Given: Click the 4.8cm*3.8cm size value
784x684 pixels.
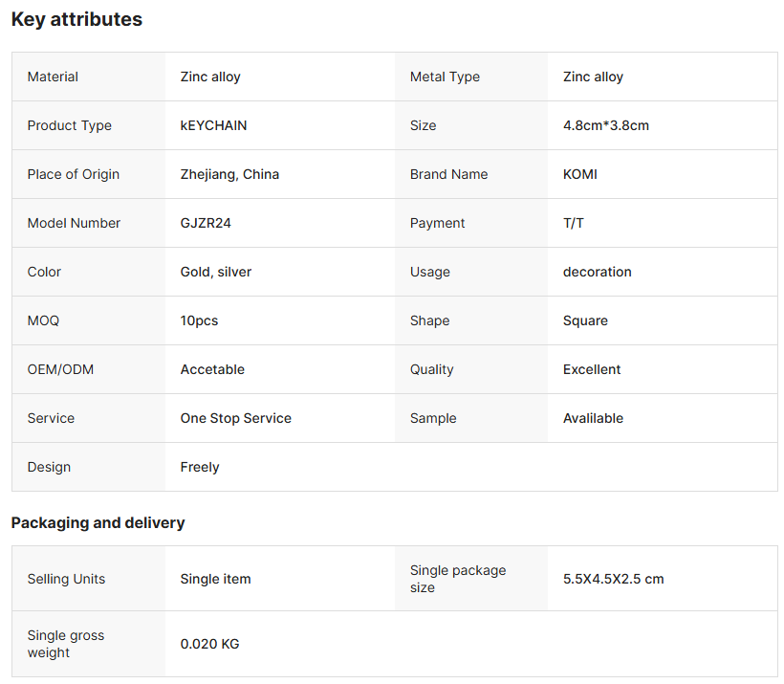Looking at the screenshot, I should tap(605, 125).
